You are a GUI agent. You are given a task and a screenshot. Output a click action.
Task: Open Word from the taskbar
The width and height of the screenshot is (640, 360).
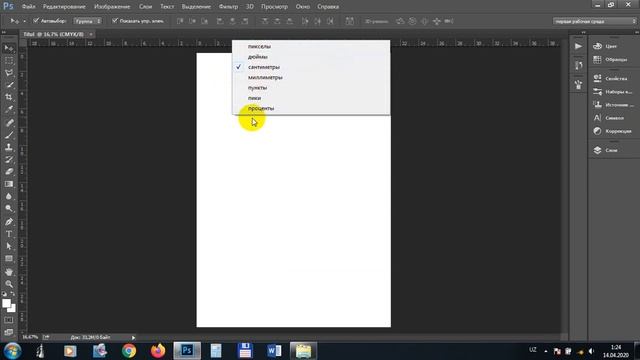point(274,351)
